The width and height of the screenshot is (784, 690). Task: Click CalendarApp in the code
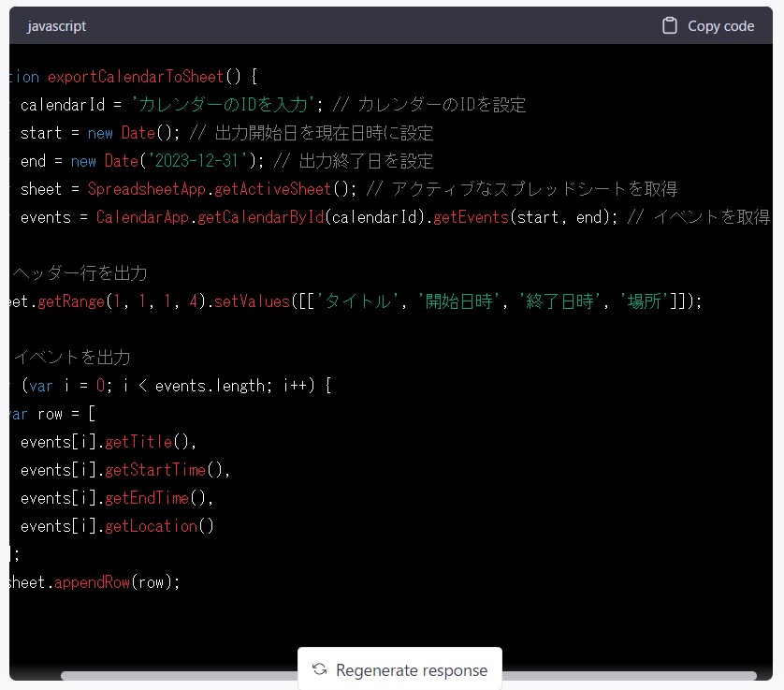[x=142, y=217]
